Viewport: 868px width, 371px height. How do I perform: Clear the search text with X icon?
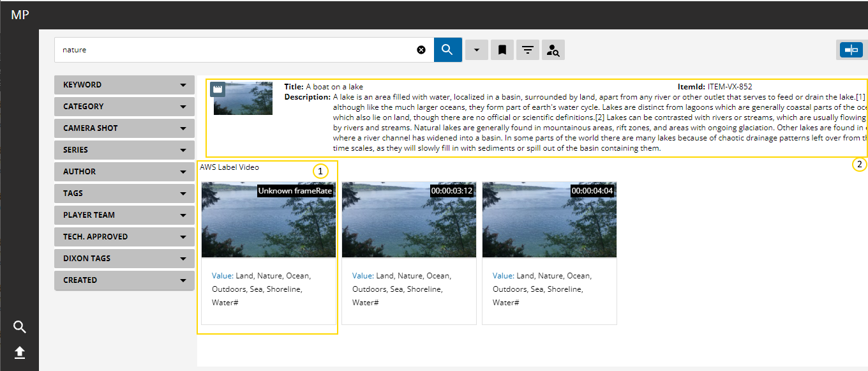(x=421, y=50)
